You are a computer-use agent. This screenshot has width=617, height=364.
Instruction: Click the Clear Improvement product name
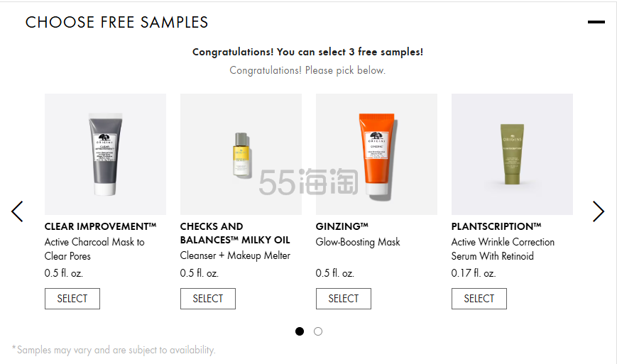(100, 226)
